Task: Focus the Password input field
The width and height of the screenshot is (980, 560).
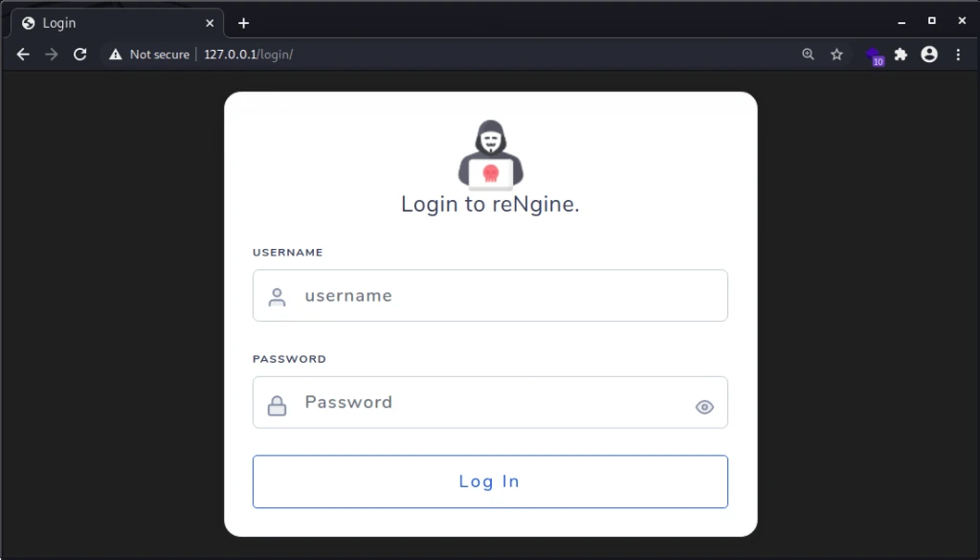Action: pos(490,402)
